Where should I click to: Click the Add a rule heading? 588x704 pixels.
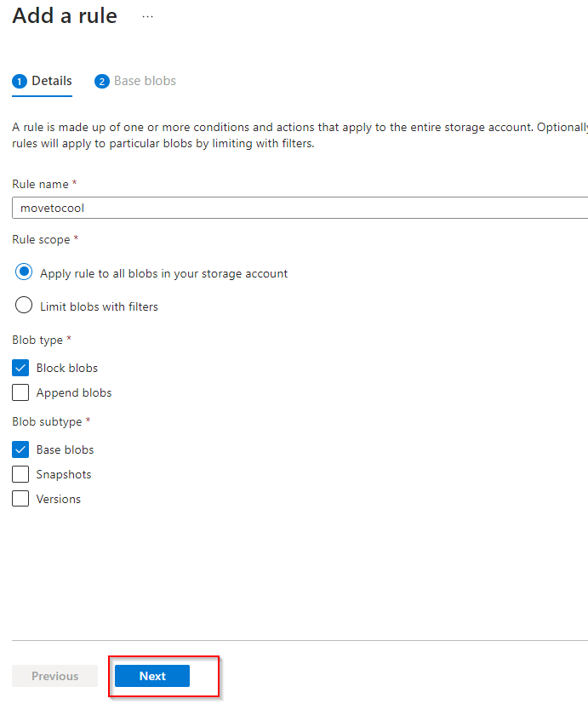[65, 16]
